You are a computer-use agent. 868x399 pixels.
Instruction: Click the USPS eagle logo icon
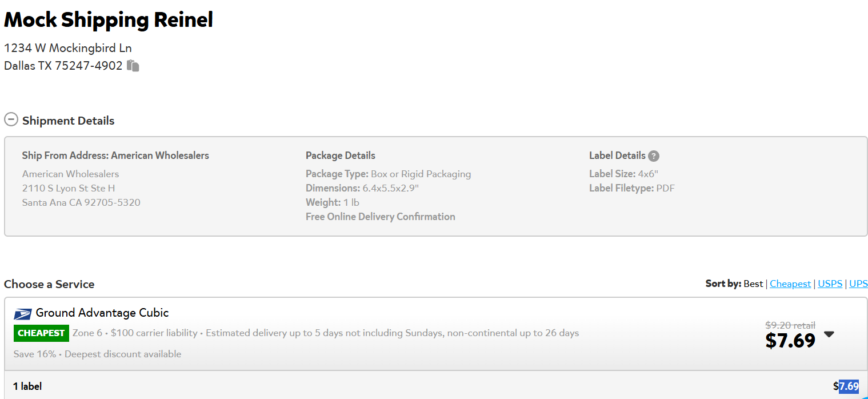click(x=23, y=314)
